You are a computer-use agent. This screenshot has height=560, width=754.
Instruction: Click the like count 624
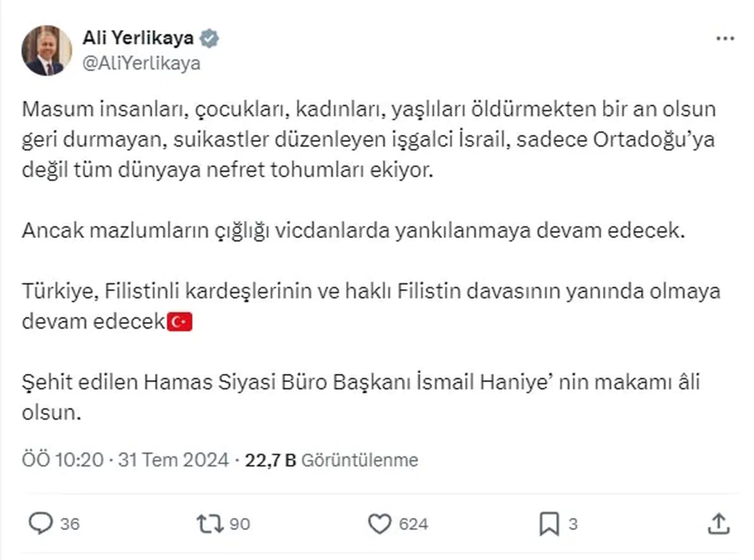pyautogui.click(x=412, y=523)
